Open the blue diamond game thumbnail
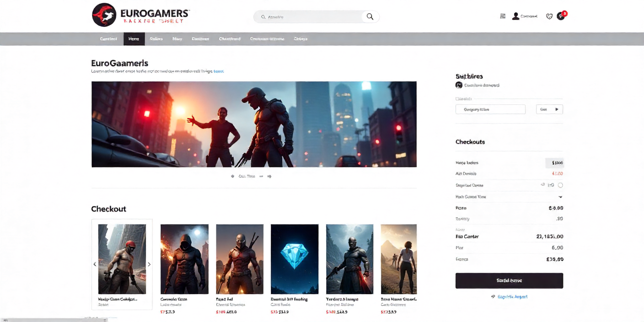Viewport: 644px width, 322px height. point(295,258)
